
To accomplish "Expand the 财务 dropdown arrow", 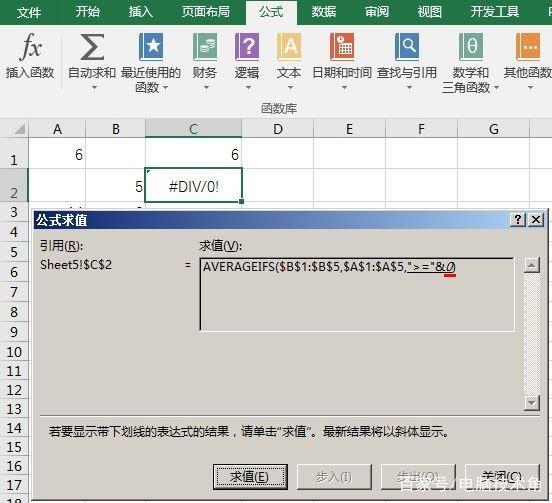I will click(206, 87).
